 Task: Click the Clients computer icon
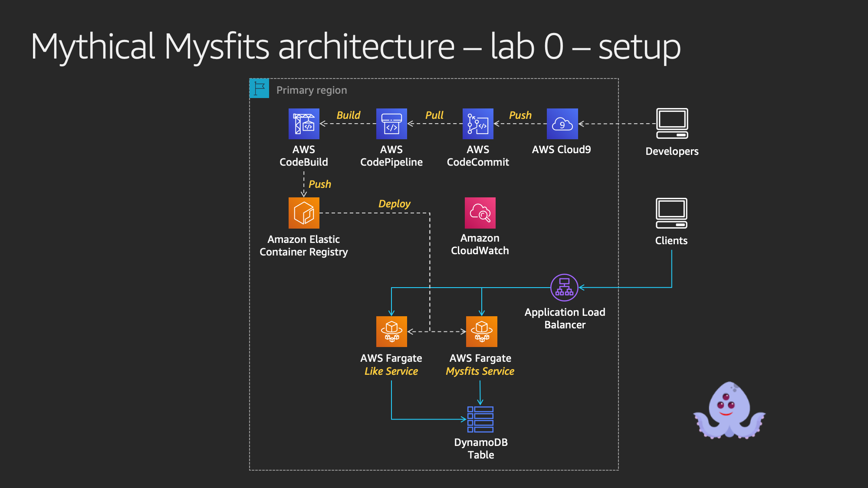tap(671, 213)
